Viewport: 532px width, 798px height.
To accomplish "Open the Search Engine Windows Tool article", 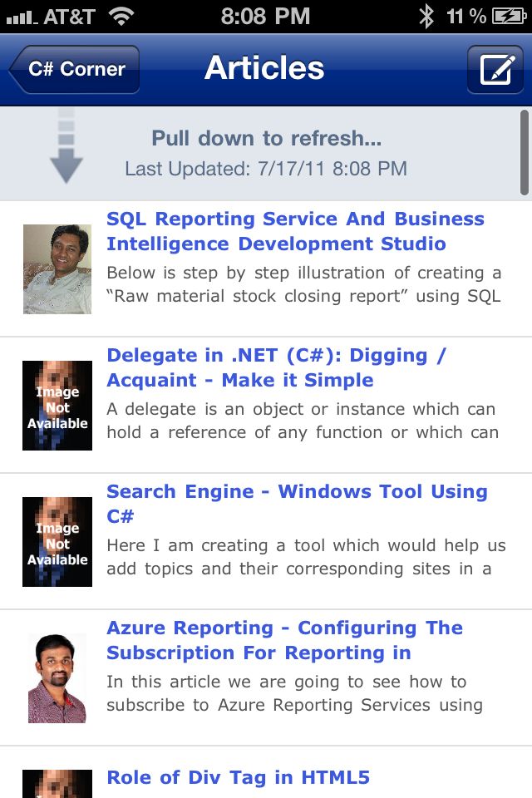I will point(296,505).
